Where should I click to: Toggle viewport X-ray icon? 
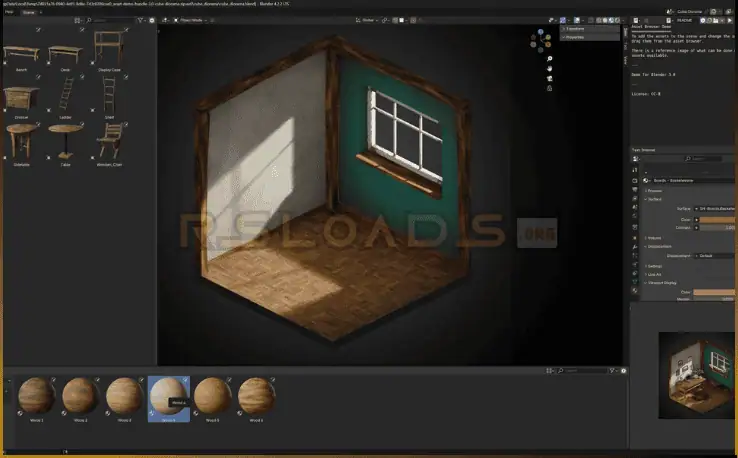point(589,20)
